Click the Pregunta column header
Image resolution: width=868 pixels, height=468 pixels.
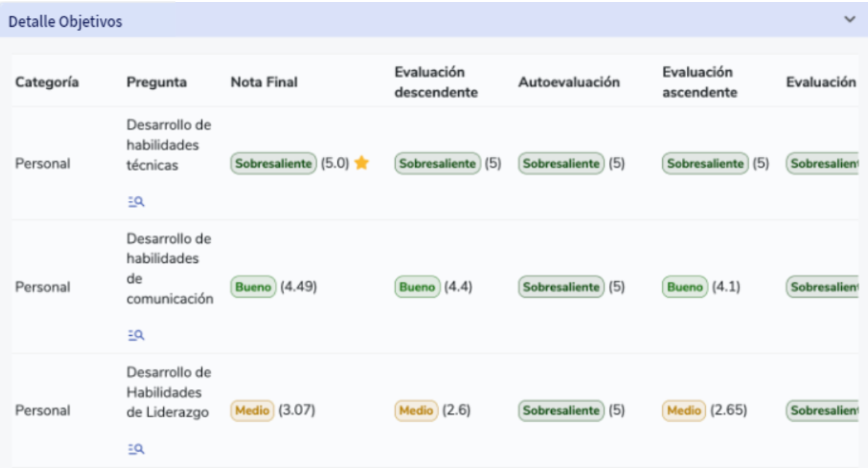156,83
